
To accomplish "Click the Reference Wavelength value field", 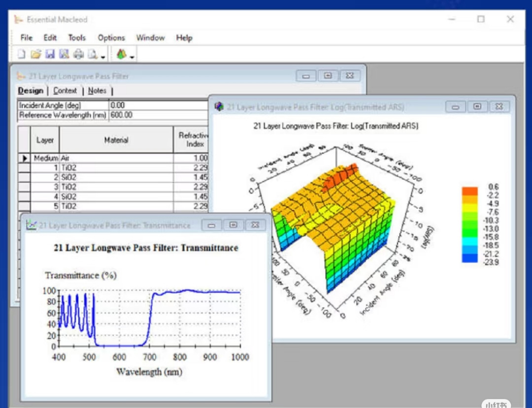I will (158, 115).
